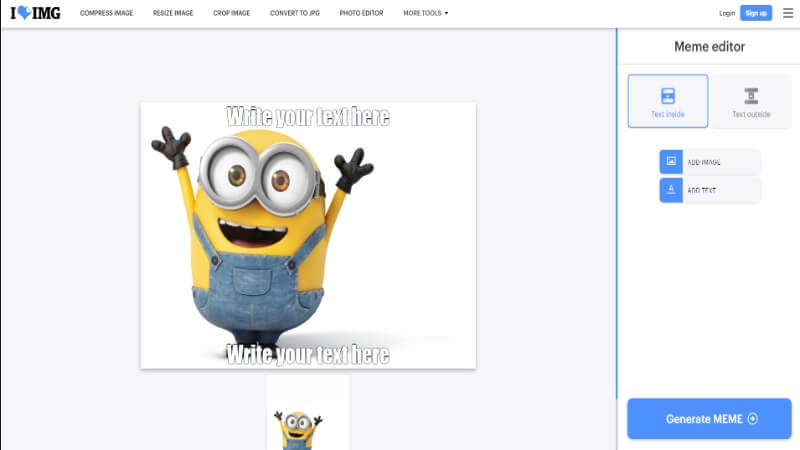
Task: Click the iLoveIMG logo
Action: click(35, 13)
